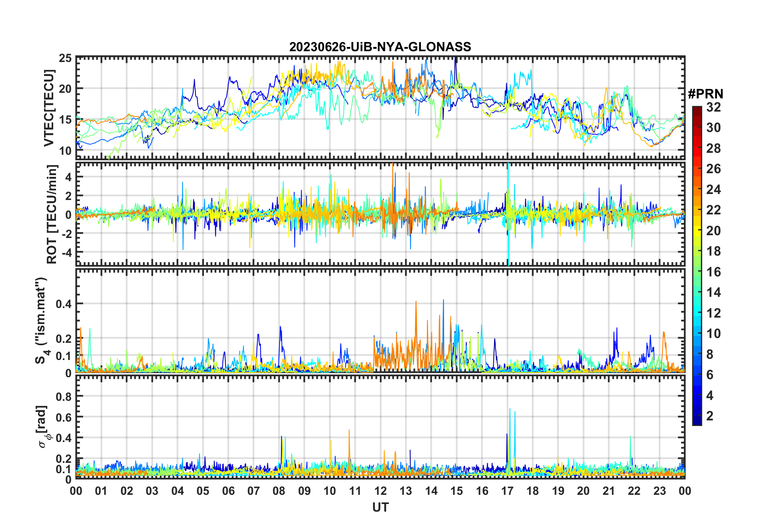Viewport: 761px width, 532px height.
Task: Select colorbar tick label 12
Action: pyautogui.click(x=713, y=313)
